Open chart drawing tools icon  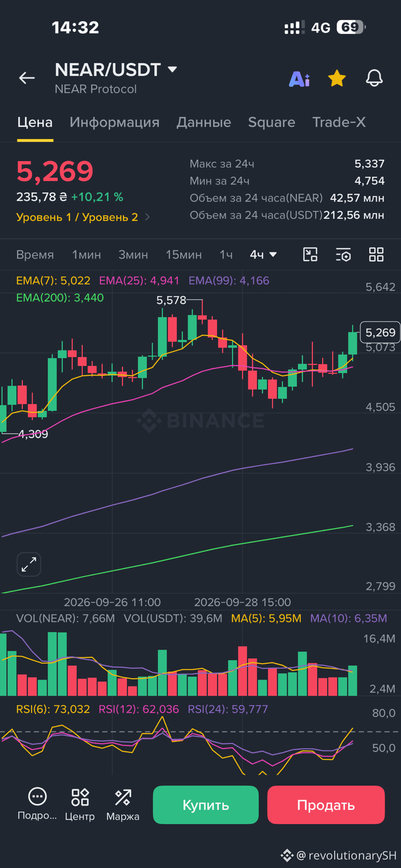pyautogui.click(x=310, y=254)
